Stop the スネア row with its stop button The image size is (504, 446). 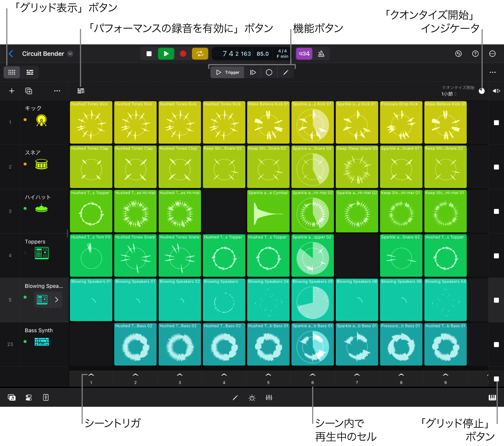click(x=496, y=167)
